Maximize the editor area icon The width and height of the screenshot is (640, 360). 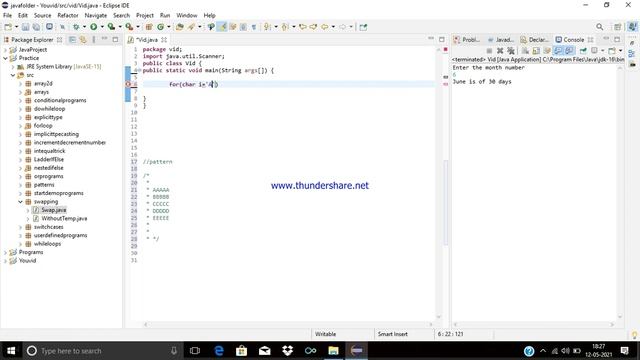click(442, 39)
